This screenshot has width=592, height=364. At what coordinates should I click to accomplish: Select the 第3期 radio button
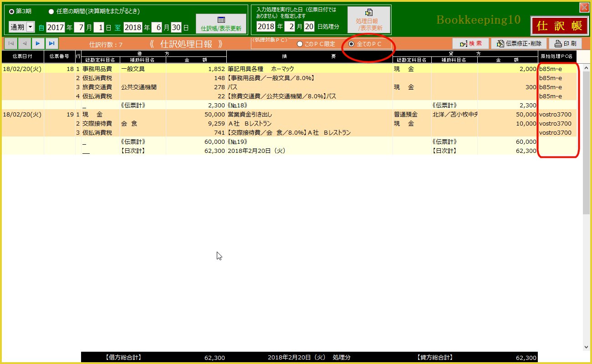click(12, 11)
